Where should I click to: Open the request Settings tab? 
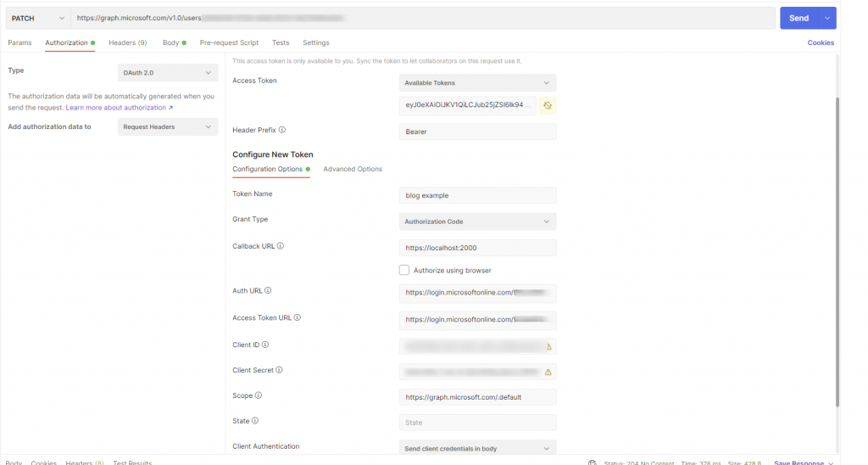click(x=316, y=42)
